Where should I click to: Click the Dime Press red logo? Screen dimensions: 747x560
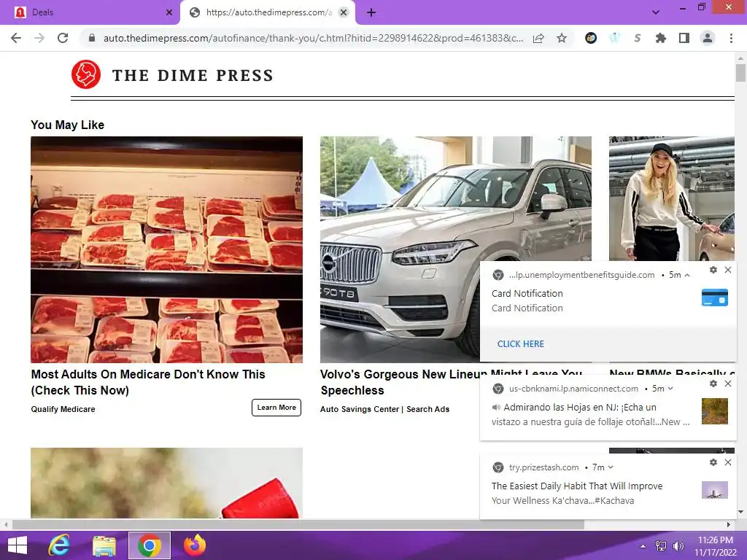(86, 75)
